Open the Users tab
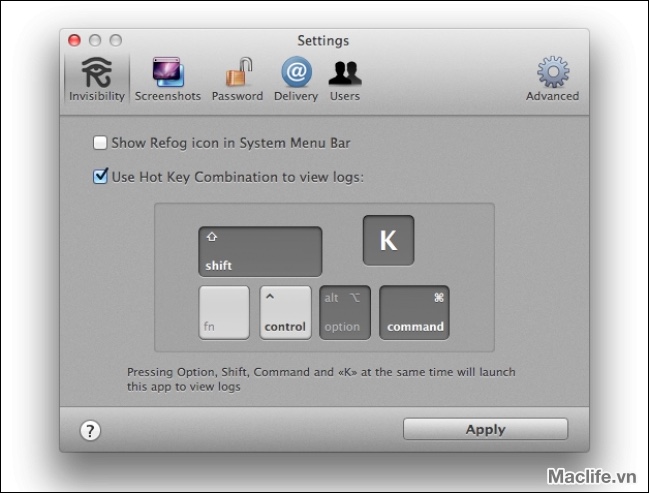The height and width of the screenshot is (493, 649). (x=345, y=79)
